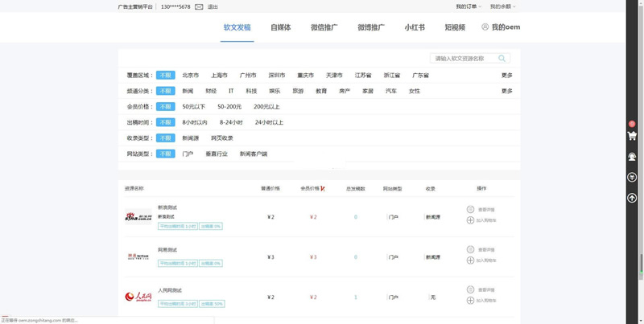Screen dimensions: 644x324
Task: Expand 更多 in the 覆盖区域 row
Action: click(x=506, y=76)
